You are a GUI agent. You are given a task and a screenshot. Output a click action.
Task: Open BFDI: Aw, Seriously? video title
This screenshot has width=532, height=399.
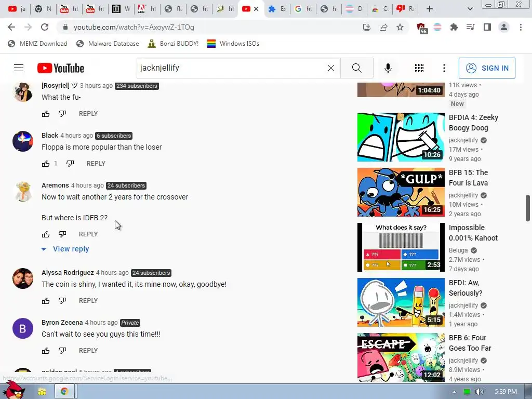point(465,288)
